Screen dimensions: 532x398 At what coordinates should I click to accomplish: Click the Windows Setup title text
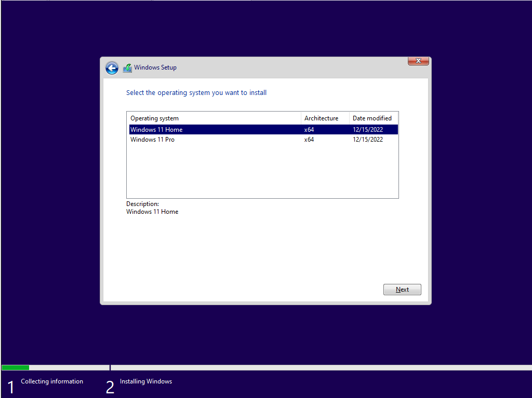pyautogui.click(x=155, y=67)
